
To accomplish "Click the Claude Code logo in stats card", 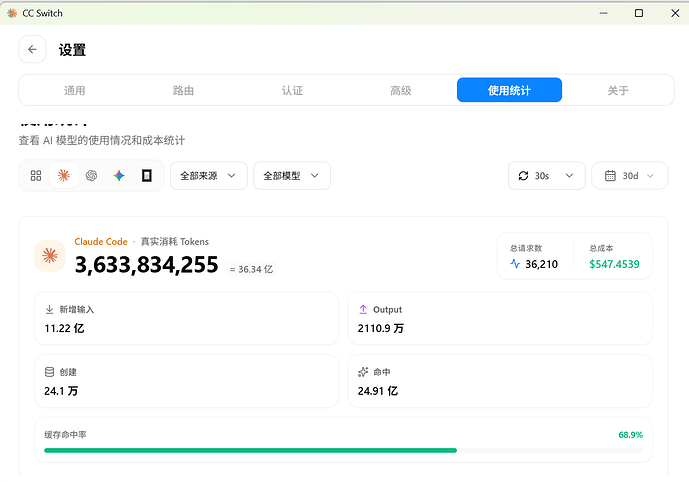I will tap(50, 255).
